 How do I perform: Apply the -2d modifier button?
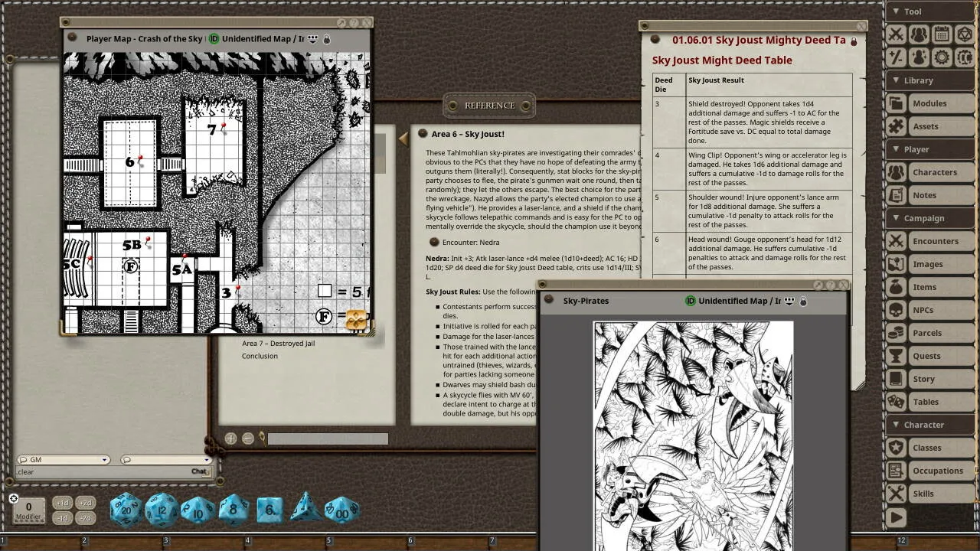click(x=85, y=518)
